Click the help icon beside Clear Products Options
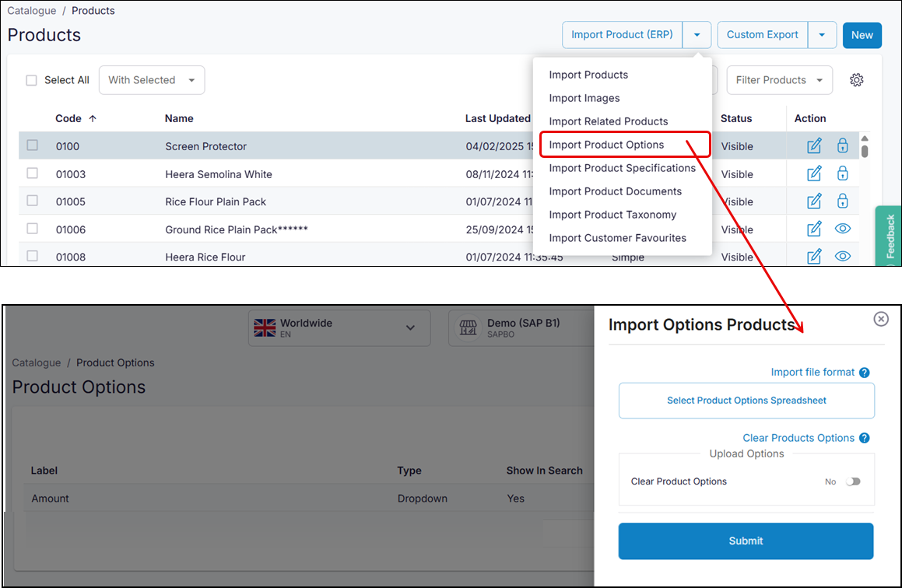 (x=864, y=437)
